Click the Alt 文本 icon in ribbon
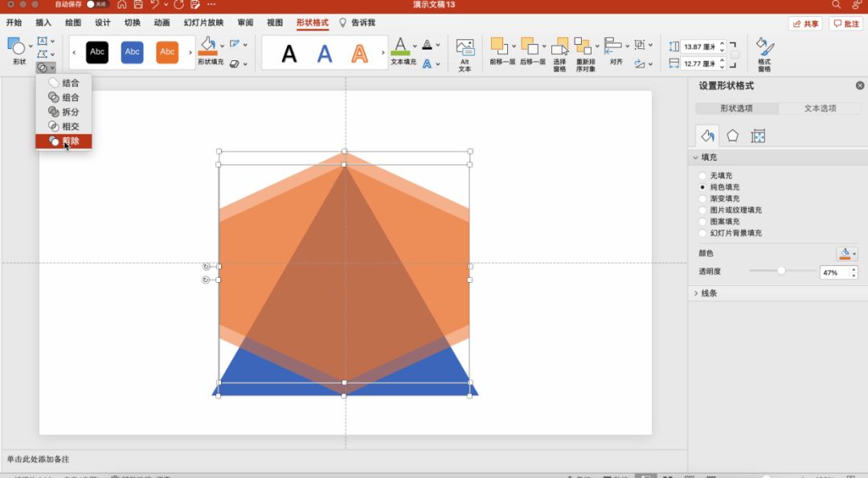Viewport: 868px width, 478px height. (465, 50)
